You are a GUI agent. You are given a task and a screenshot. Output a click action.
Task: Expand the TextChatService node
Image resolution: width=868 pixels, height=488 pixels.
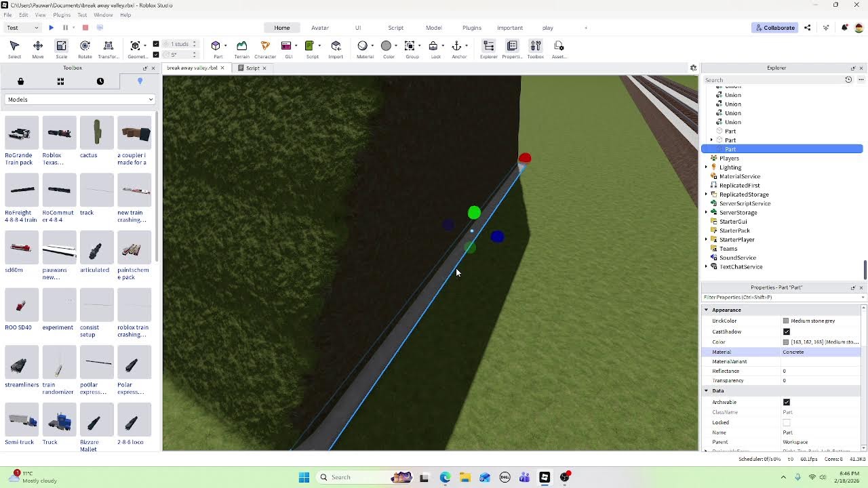point(706,267)
